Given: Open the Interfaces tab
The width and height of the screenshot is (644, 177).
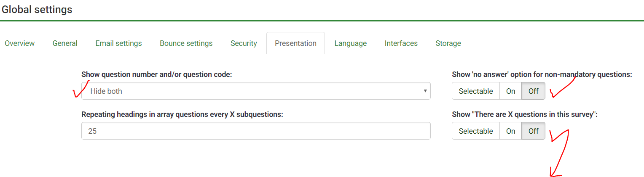Looking at the screenshot, I should pos(401,43).
